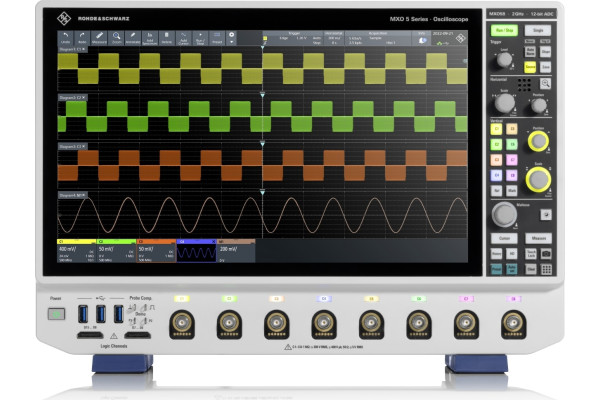
Task: Tap the Undo icon in the toolbar
Action: [x=65, y=38]
